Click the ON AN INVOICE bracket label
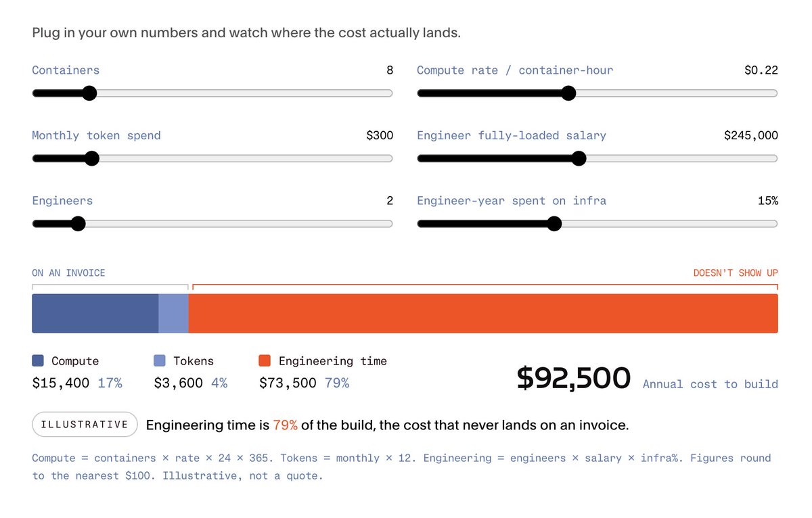This screenshot has width=812, height=518. [68, 273]
